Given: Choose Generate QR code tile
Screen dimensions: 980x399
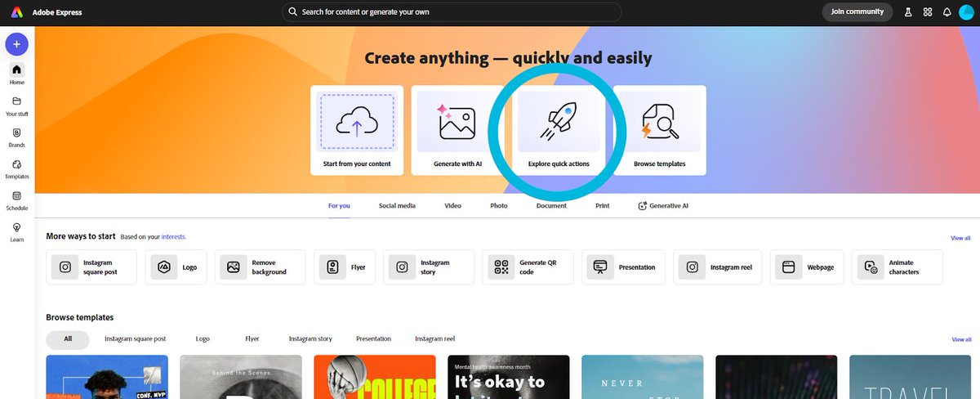Looking at the screenshot, I should coord(528,267).
